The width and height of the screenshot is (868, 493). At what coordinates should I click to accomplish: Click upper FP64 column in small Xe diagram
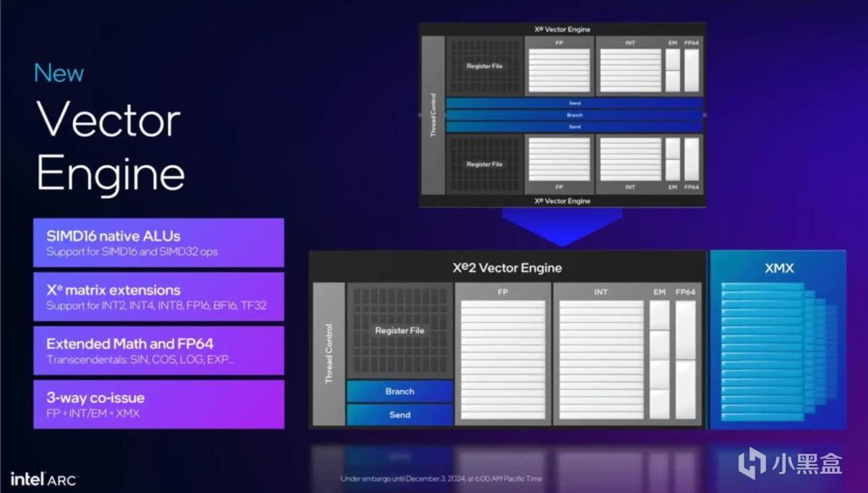coord(691,66)
